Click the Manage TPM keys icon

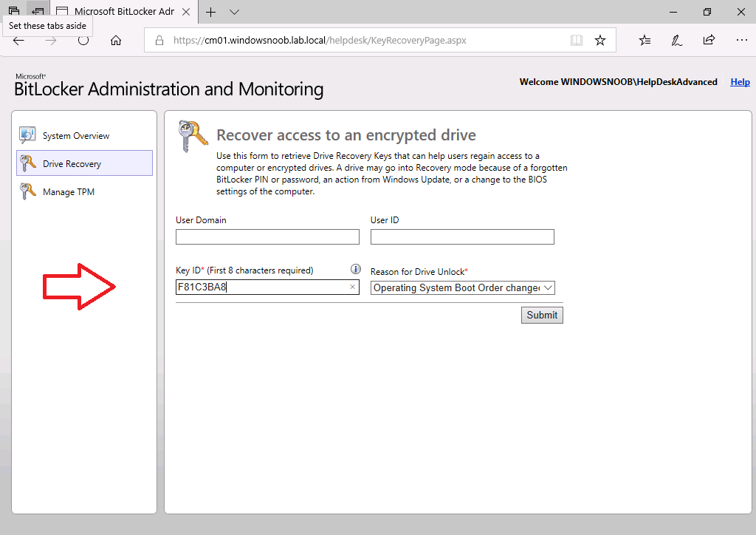[27, 191]
